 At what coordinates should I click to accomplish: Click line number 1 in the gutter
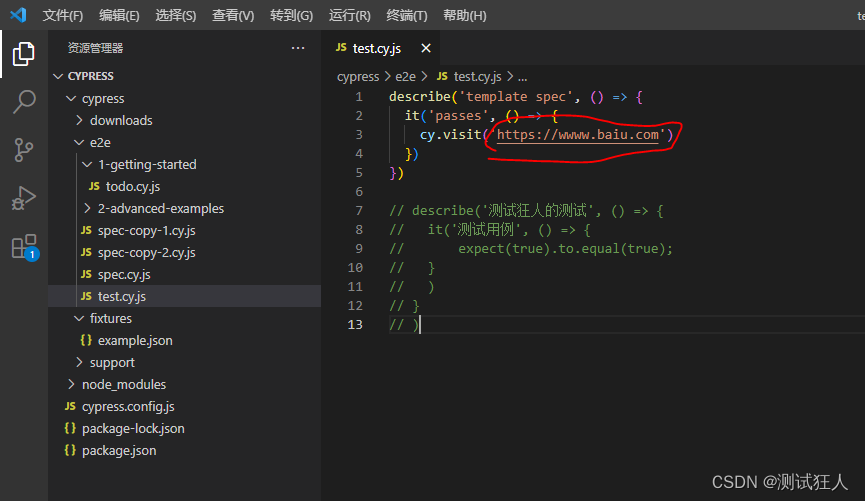(x=359, y=97)
